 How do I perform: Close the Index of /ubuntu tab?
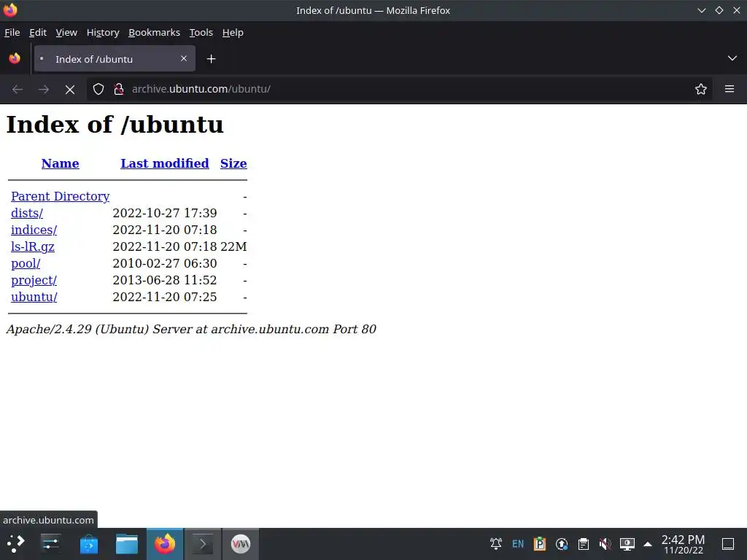coord(184,58)
